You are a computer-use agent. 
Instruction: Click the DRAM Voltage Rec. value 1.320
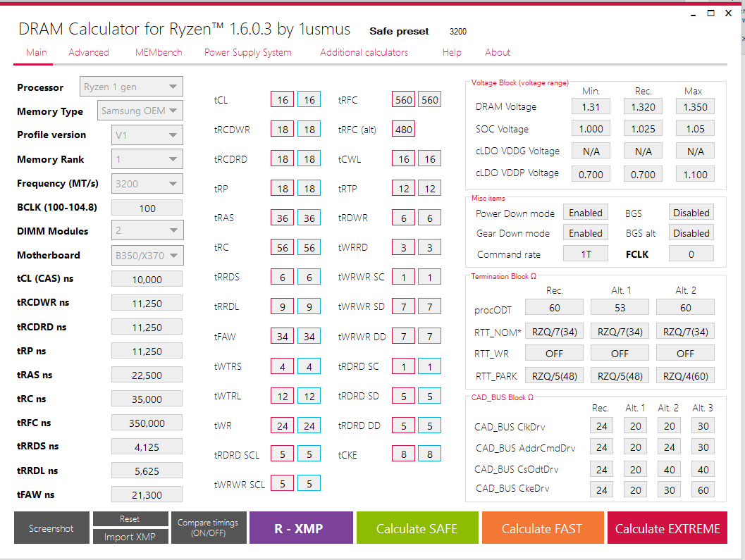(643, 107)
